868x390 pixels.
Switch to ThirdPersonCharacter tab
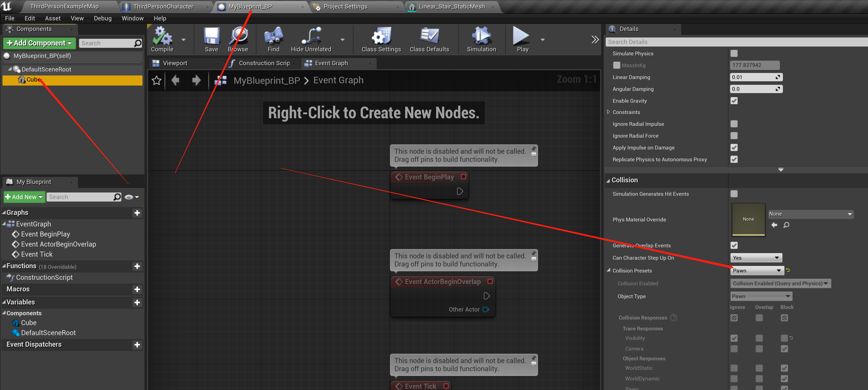(163, 6)
